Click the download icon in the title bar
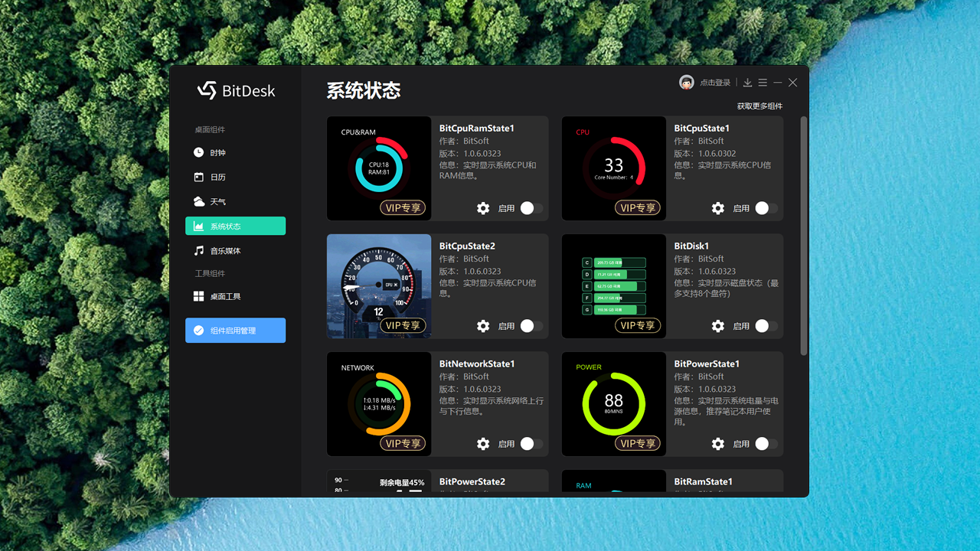This screenshot has width=980, height=551. 746,82
